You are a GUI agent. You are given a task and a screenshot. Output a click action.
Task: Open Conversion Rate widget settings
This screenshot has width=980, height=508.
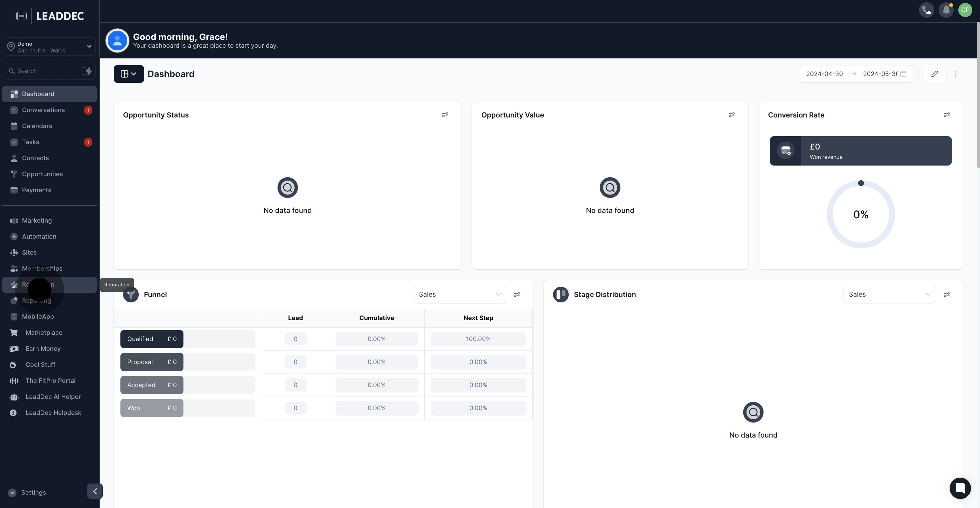[947, 114]
